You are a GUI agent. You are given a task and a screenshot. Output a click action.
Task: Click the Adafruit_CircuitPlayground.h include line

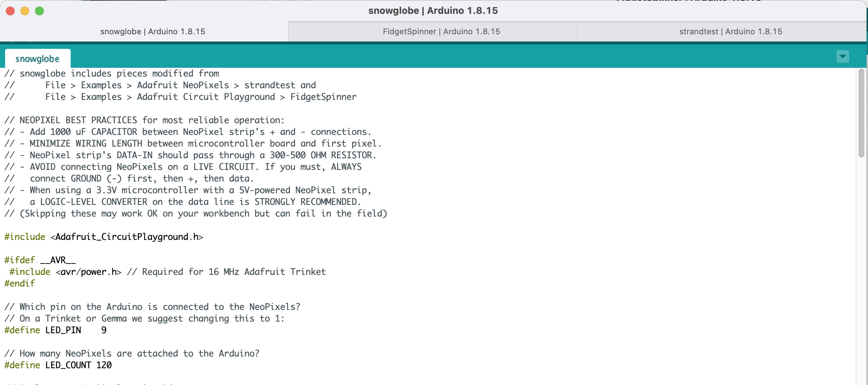(x=104, y=237)
